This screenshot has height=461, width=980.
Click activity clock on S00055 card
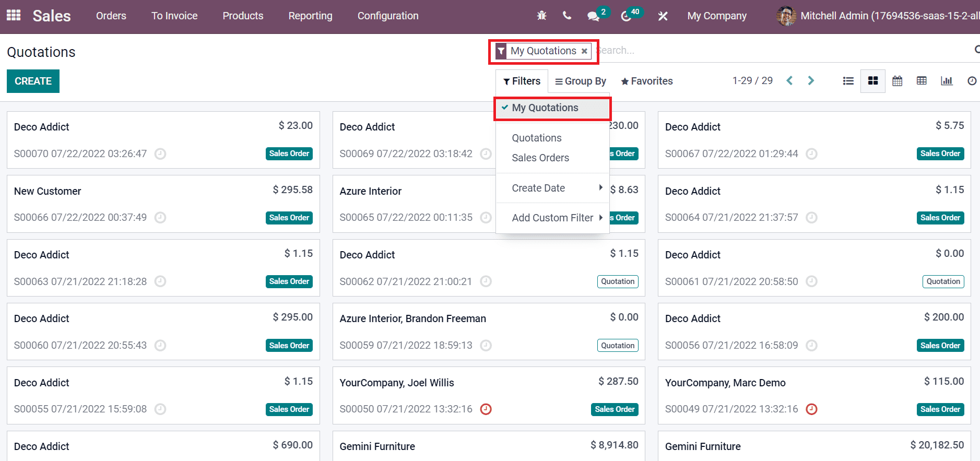160,409
